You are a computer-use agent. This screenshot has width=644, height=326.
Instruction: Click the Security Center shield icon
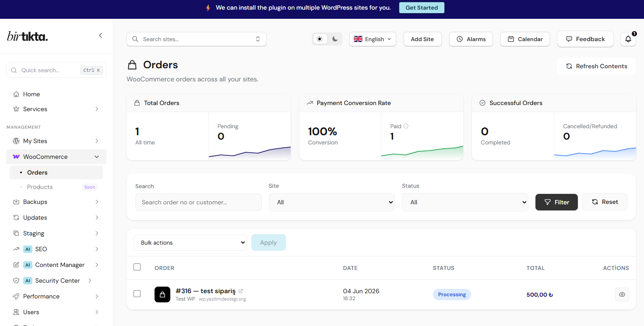pyautogui.click(x=16, y=280)
